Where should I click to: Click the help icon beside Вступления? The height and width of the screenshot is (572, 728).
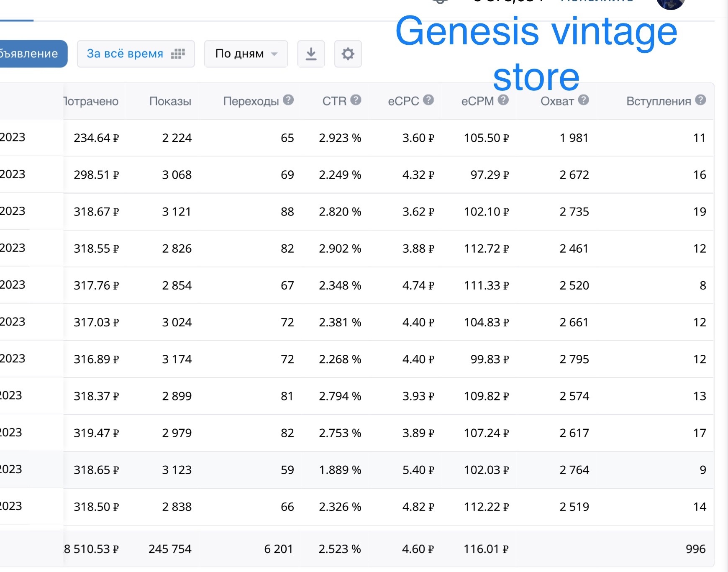pos(701,100)
